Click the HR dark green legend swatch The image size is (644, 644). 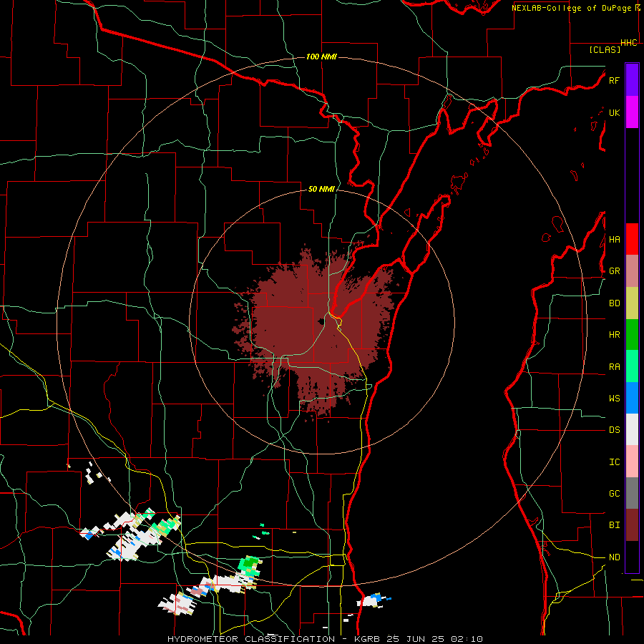point(632,335)
